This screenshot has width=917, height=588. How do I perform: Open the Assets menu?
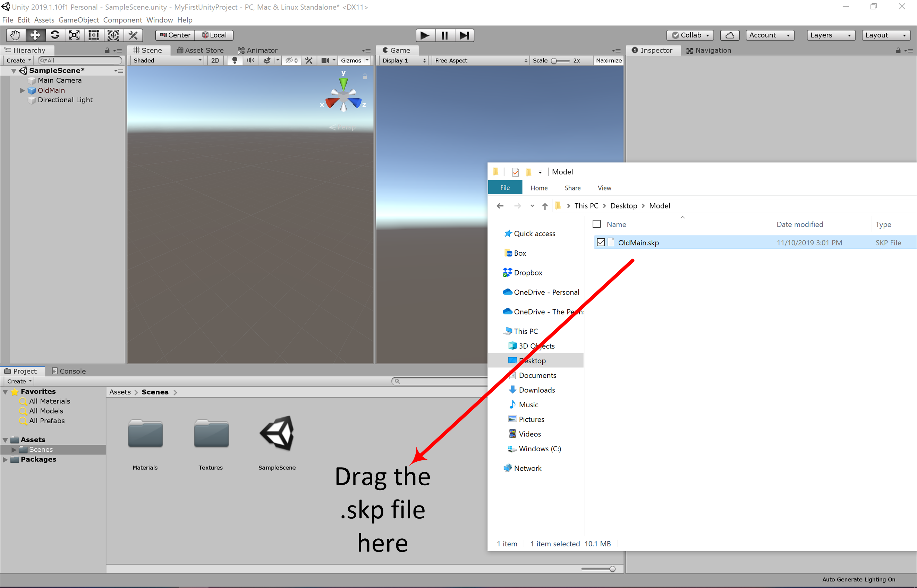click(x=44, y=20)
